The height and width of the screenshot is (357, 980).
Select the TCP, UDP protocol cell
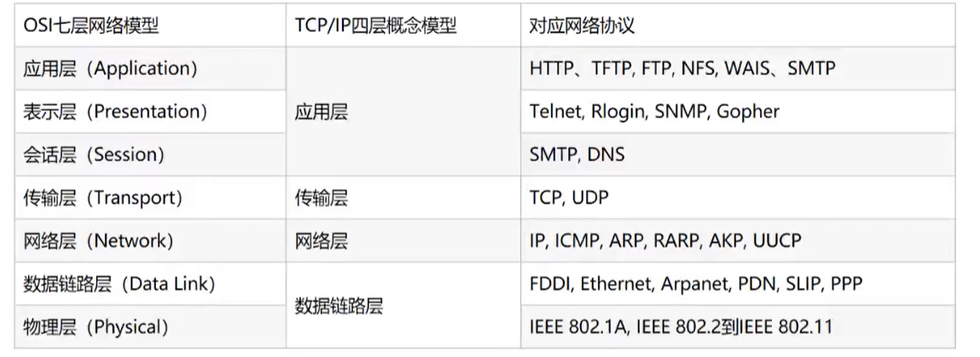coord(738,198)
